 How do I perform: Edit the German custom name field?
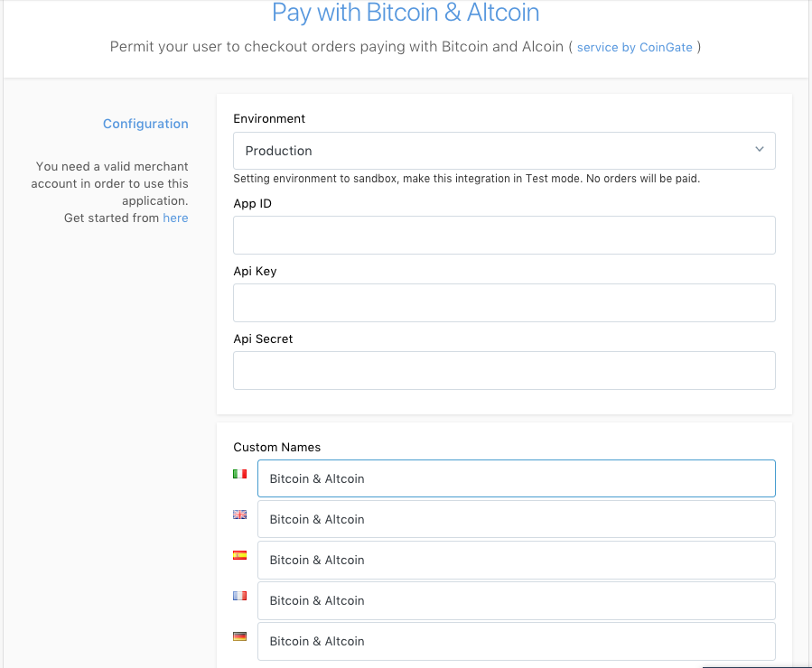tap(516, 641)
